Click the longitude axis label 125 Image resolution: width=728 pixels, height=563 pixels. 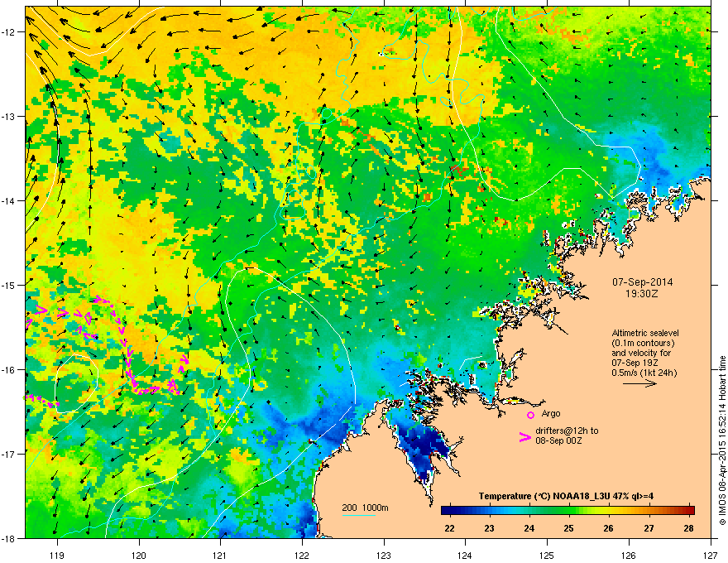click(x=547, y=555)
